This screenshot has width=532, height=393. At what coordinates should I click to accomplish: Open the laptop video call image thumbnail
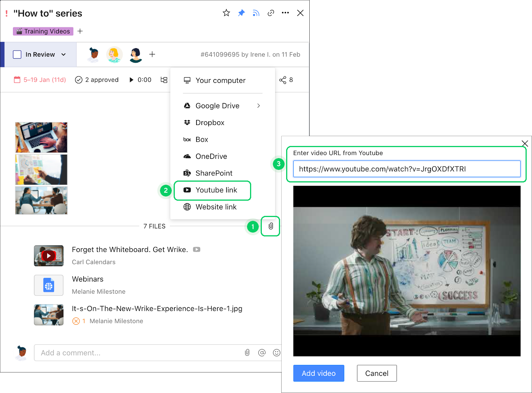pos(41,138)
